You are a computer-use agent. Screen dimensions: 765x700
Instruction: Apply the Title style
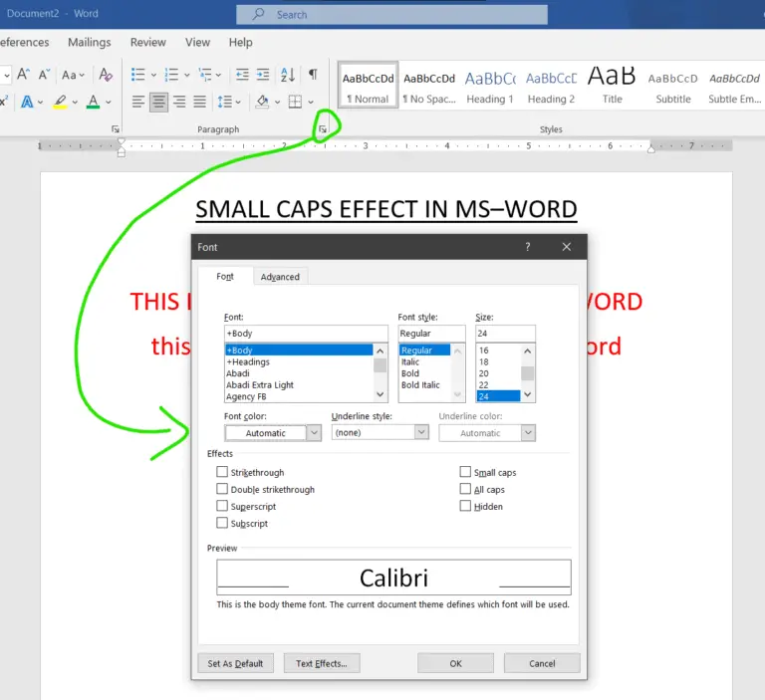click(612, 86)
